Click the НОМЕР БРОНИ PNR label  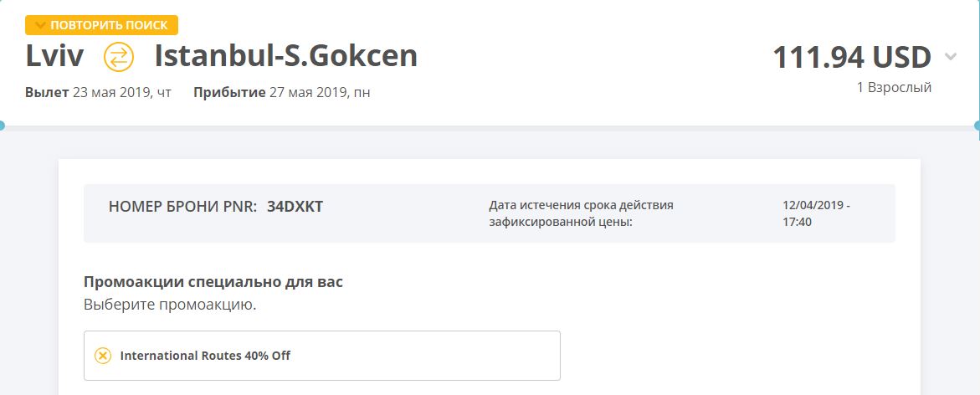pos(182,207)
